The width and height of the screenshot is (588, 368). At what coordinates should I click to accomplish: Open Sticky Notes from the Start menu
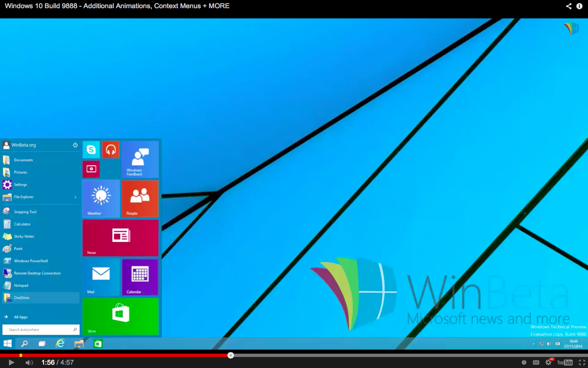pyautogui.click(x=41, y=236)
